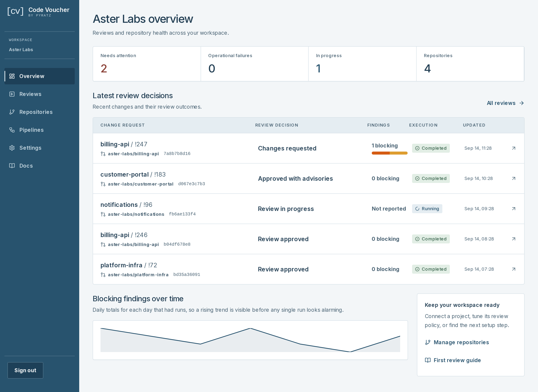Navigate to Pipelines

(39, 130)
